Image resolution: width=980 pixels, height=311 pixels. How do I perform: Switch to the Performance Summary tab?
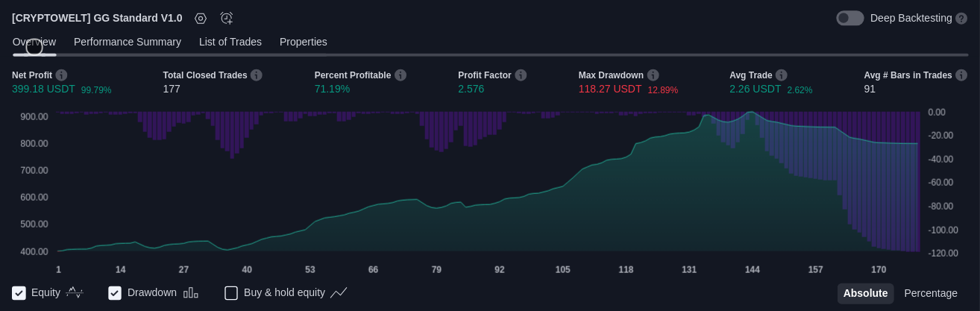(x=128, y=42)
